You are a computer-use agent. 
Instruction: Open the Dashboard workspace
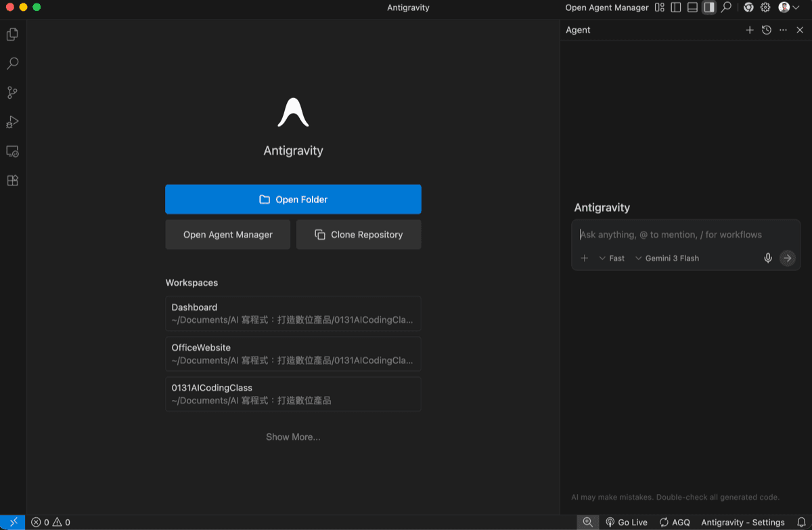[293, 313]
